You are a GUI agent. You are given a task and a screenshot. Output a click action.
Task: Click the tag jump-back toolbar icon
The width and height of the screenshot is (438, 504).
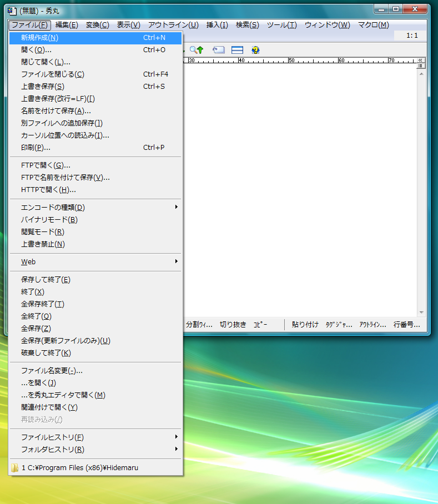click(218, 50)
